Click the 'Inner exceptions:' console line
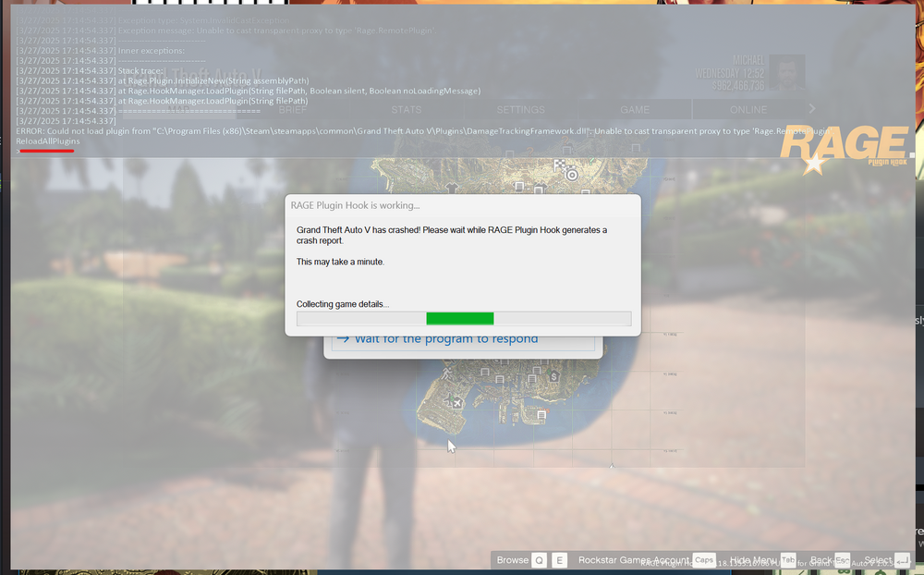924x575 pixels. point(100,51)
